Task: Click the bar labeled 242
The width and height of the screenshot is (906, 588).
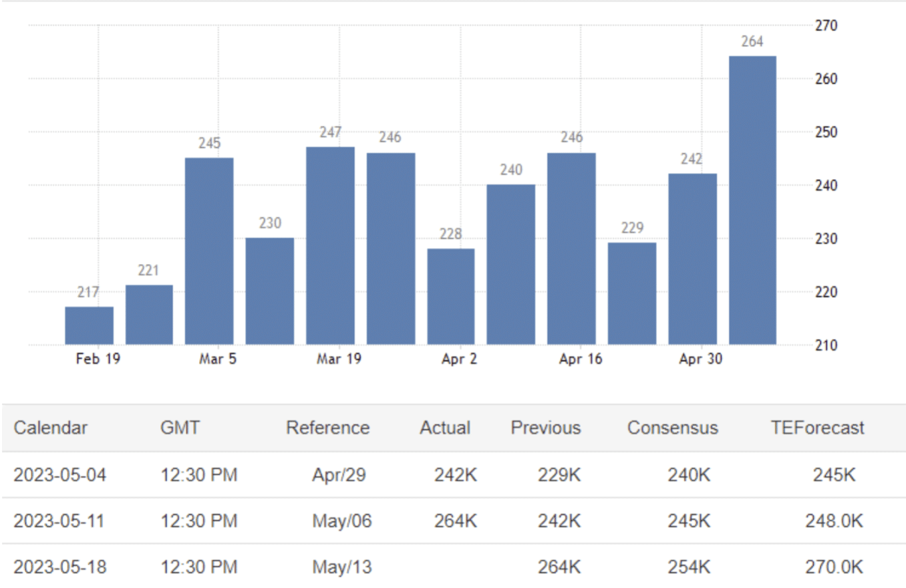Action: point(692,259)
